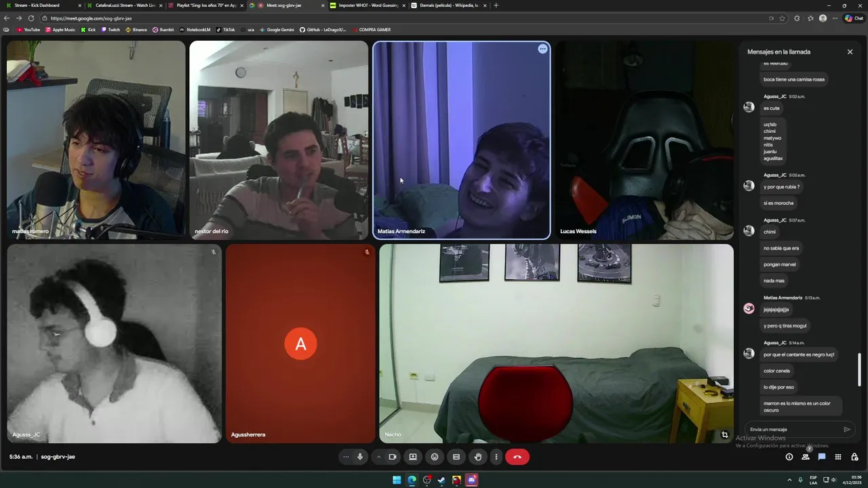Open more options menu in call toolbar
868x488 pixels.
pos(496,457)
